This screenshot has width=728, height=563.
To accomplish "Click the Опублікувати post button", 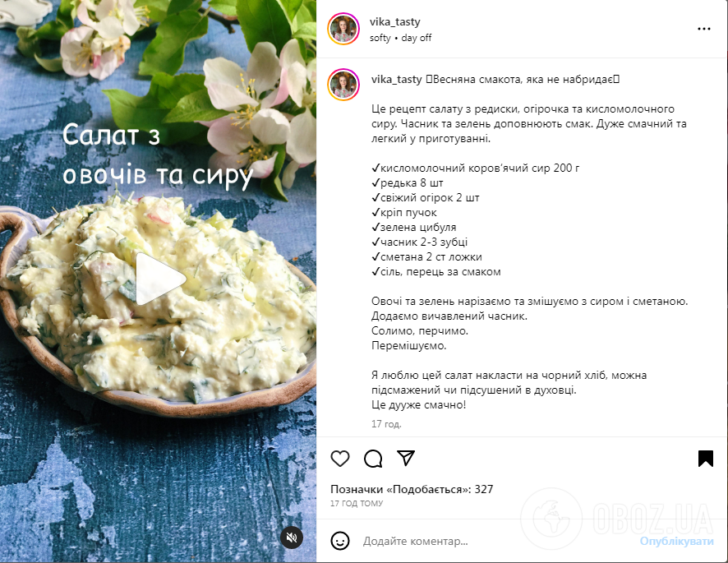I will (676, 541).
